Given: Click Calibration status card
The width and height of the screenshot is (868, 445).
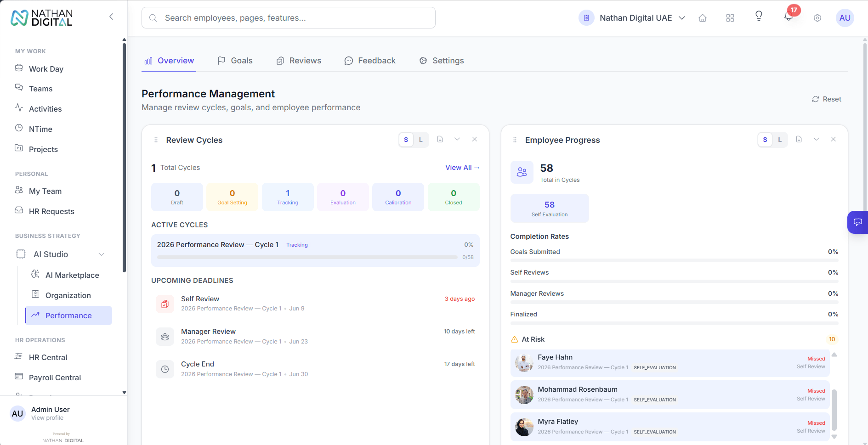Looking at the screenshot, I should [x=398, y=197].
